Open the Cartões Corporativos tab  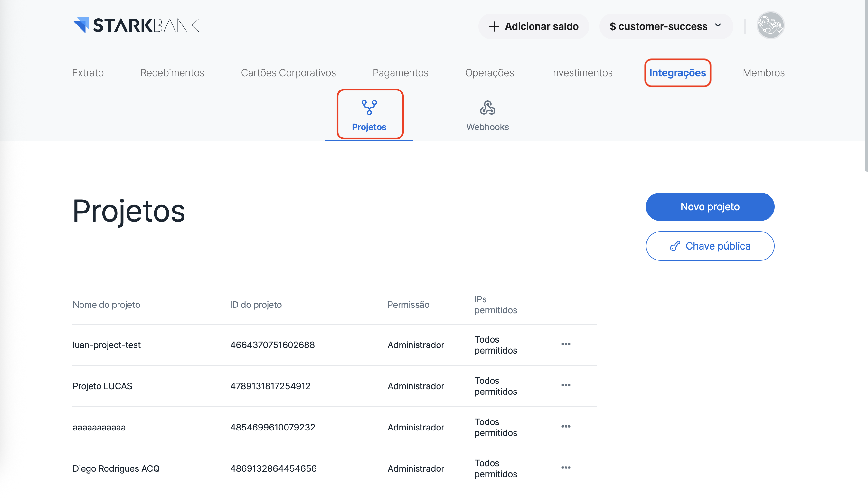[288, 73]
